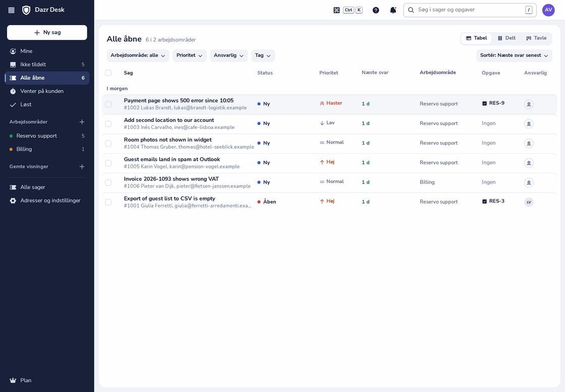Assign an agent to Invoice 2026-1093 row

coord(529,182)
